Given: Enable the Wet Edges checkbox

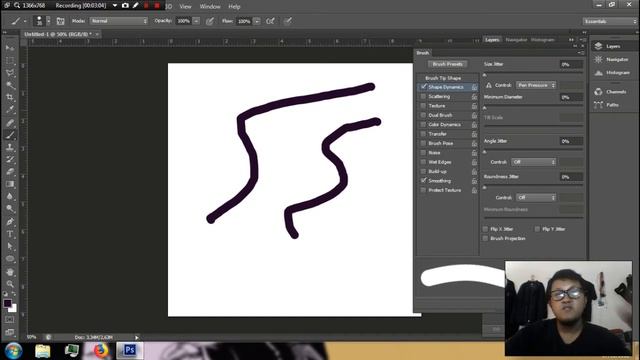Looking at the screenshot, I should [423, 162].
